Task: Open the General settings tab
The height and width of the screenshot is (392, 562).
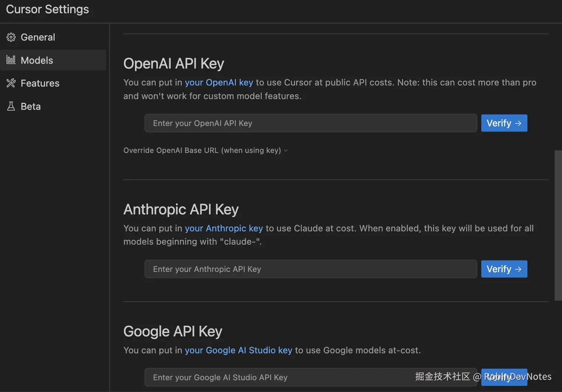Action: tap(38, 37)
